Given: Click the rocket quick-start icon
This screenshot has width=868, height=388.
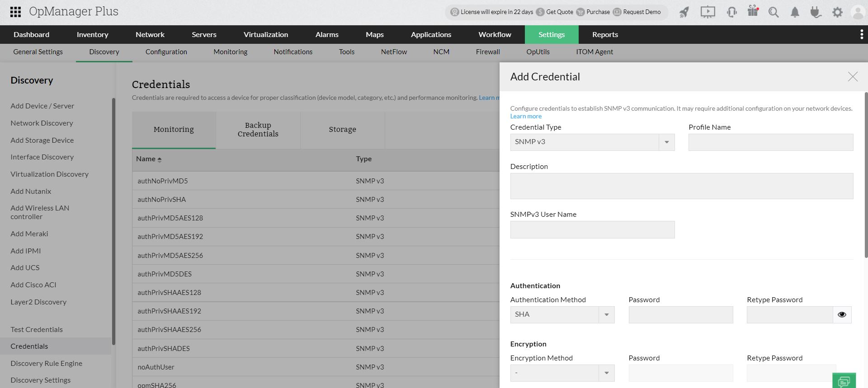Looking at the screenshot, I should pos(684,12).
